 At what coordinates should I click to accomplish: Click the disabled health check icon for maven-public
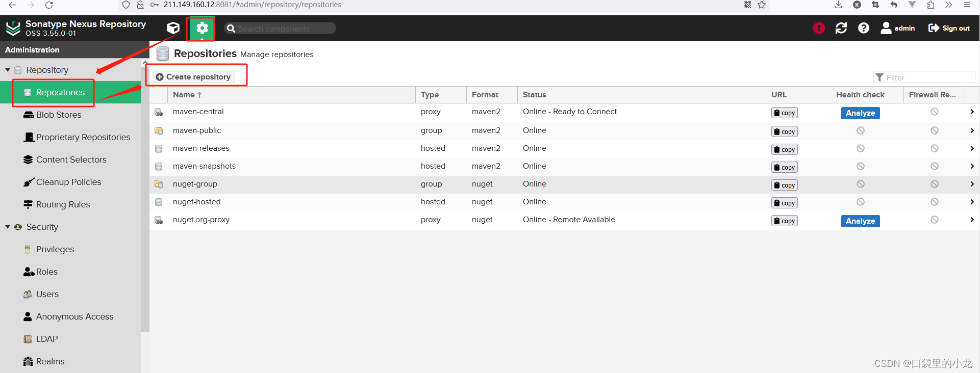(861, 130)
